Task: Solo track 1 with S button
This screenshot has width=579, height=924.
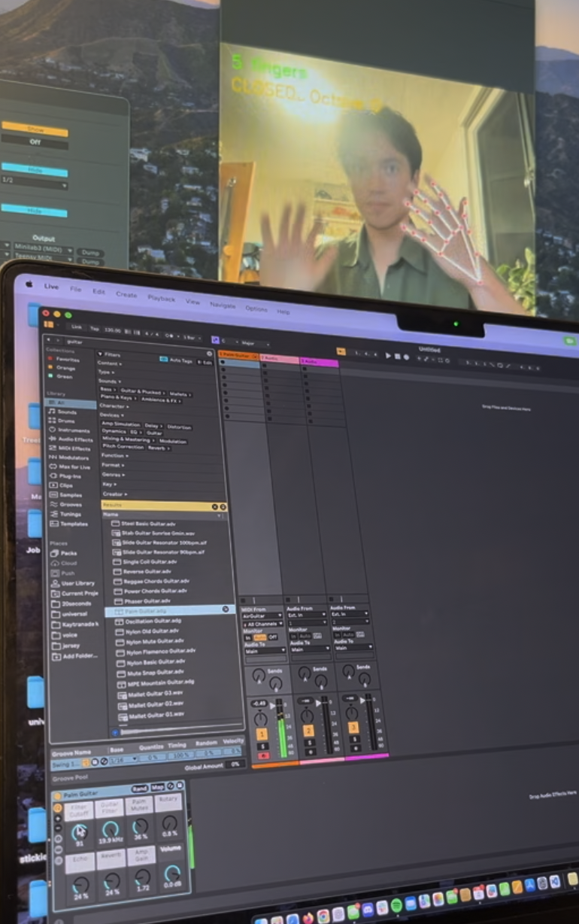Action: tap(262, 745)
